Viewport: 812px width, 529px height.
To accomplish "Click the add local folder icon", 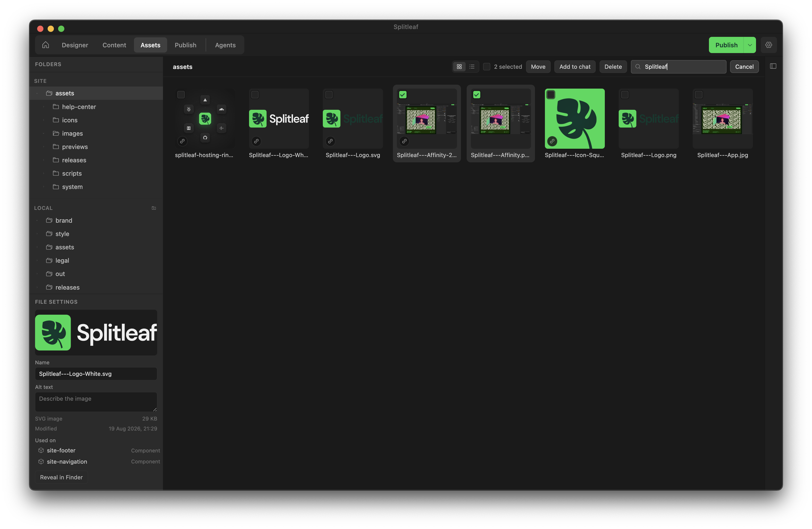I will coord(154,208).
